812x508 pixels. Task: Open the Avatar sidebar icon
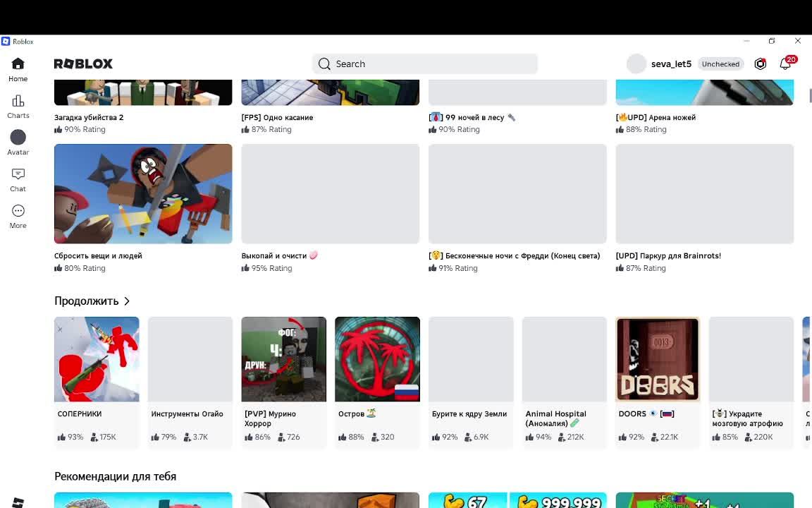pos(18,137)
